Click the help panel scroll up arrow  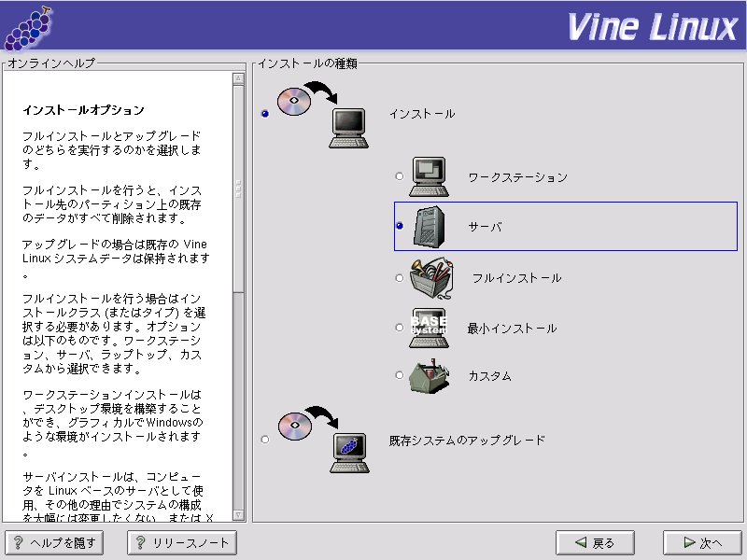[x=238, y=78]
